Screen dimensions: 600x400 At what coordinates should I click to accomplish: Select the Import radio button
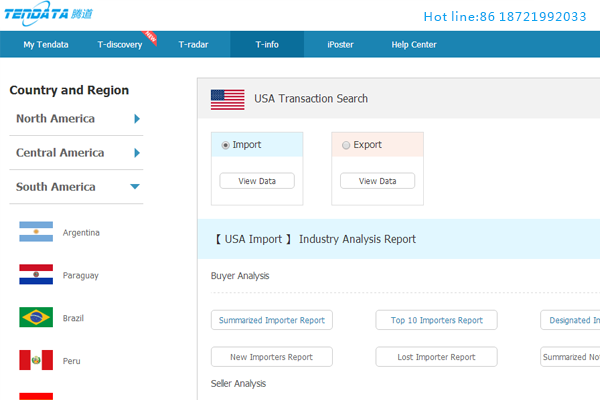pos(225,145)
